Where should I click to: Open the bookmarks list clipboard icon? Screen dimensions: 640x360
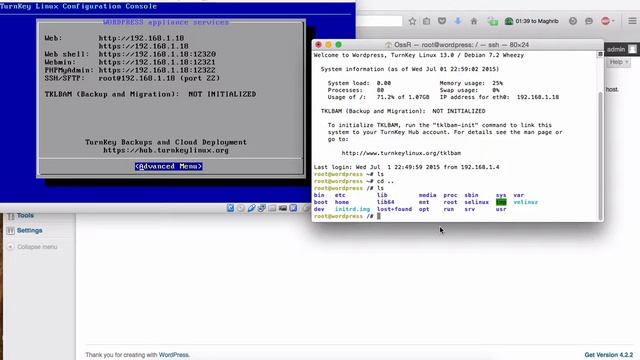click(x=427, y=21)
